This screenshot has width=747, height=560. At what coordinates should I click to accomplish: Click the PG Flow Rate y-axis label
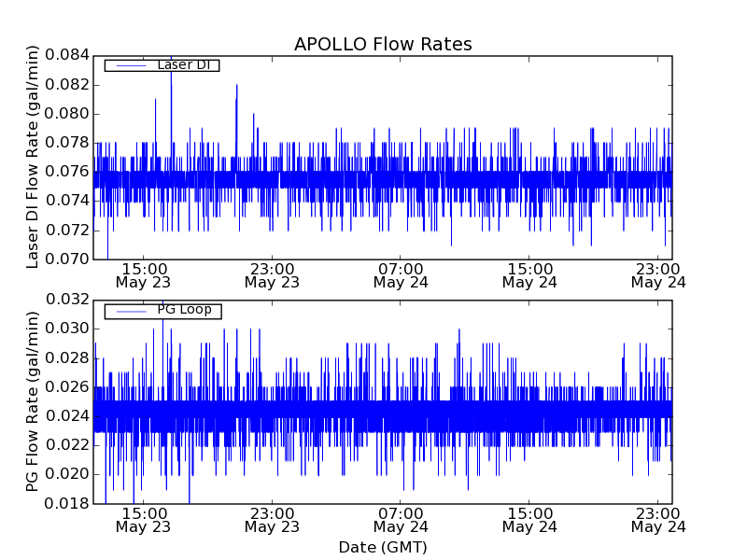[x=33, y=401]
